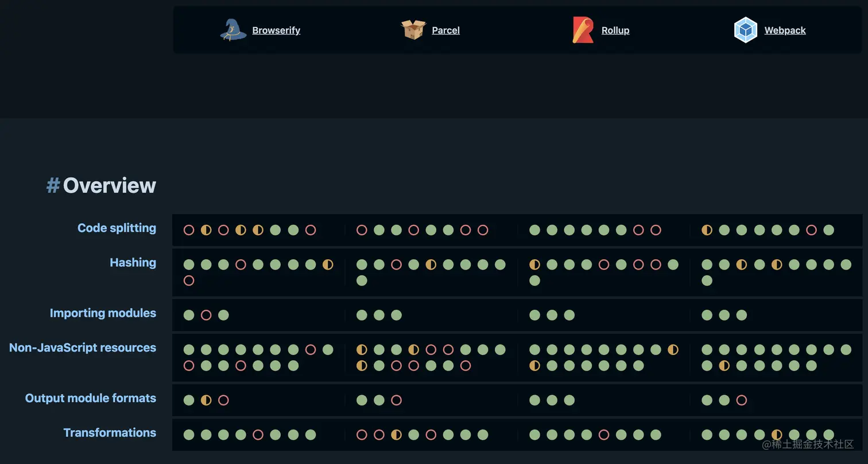The width and height of the screenshot is (868, 464).
Task: Click the half-filled dot in Browserify's Output module formats row
Action: (x=206, y=400)
